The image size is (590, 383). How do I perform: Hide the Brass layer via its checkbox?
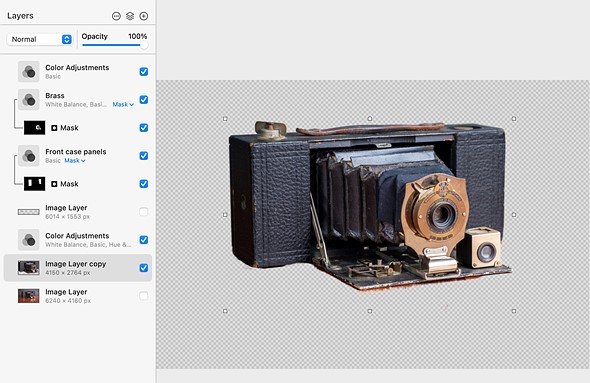click(x=144, y=100)
